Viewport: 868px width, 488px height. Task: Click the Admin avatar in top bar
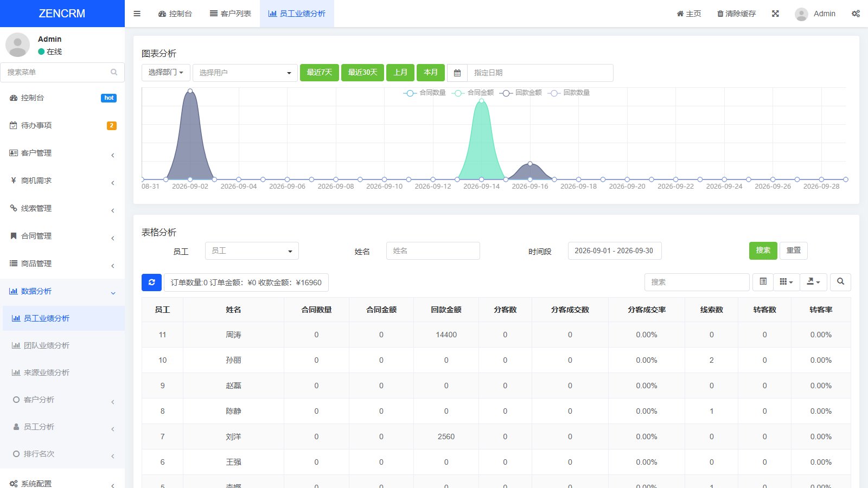(x=801, y=14)
